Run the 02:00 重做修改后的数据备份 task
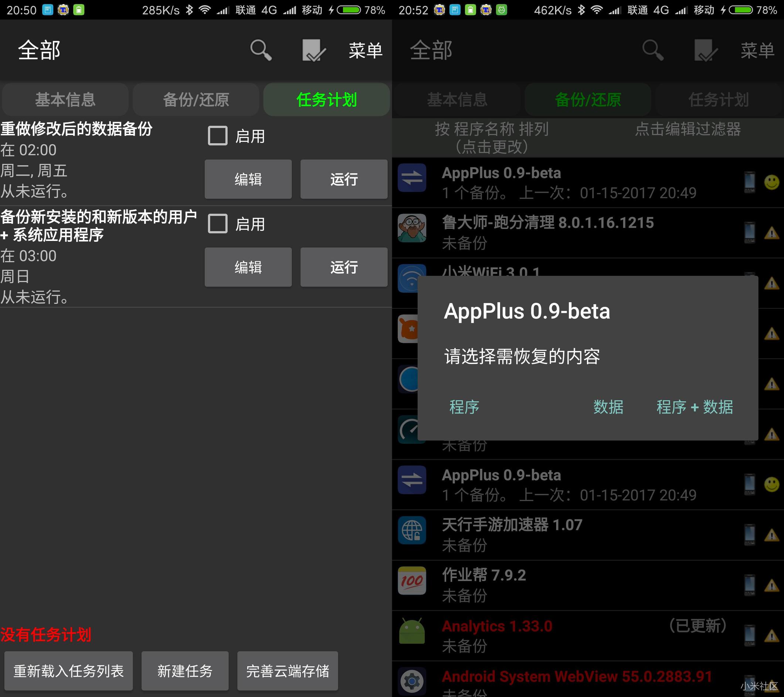Screen dimensions: 784x697 (344, 179)
